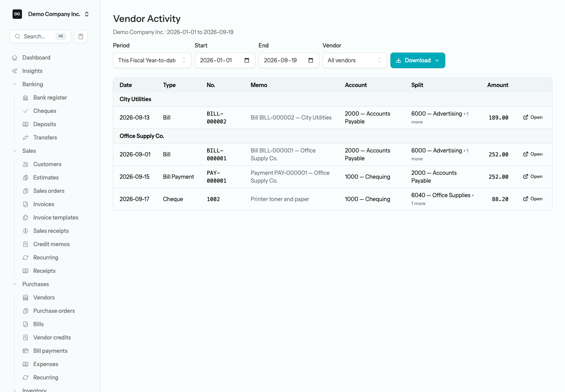565x392 pixels.
Task: Go to Deposits in sidebar
Action: point(45,124)
